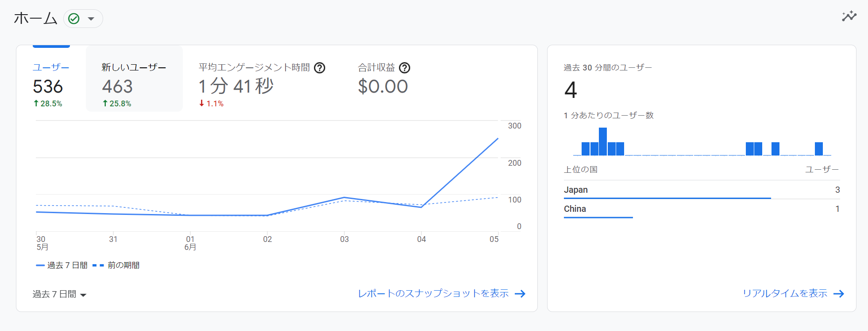Select the 合計収益 metric tab

click(x=384, y=79)
